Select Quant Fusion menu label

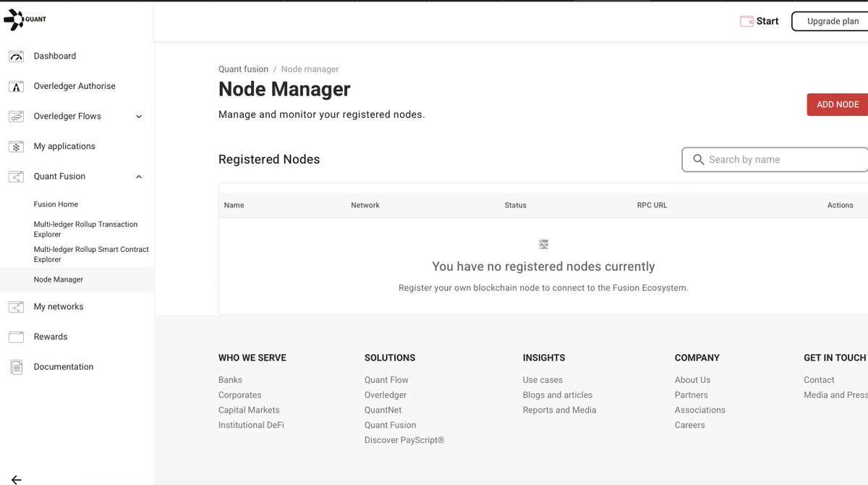59,177
